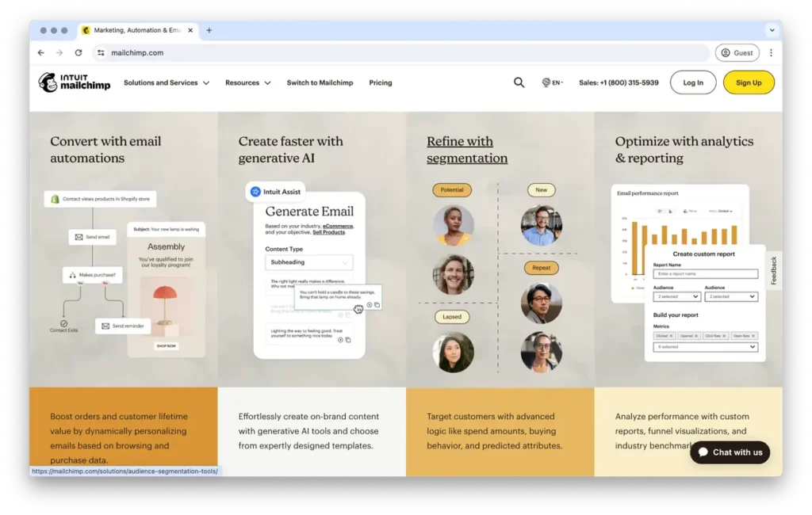Expand the Resources menu

pos(247,83)
